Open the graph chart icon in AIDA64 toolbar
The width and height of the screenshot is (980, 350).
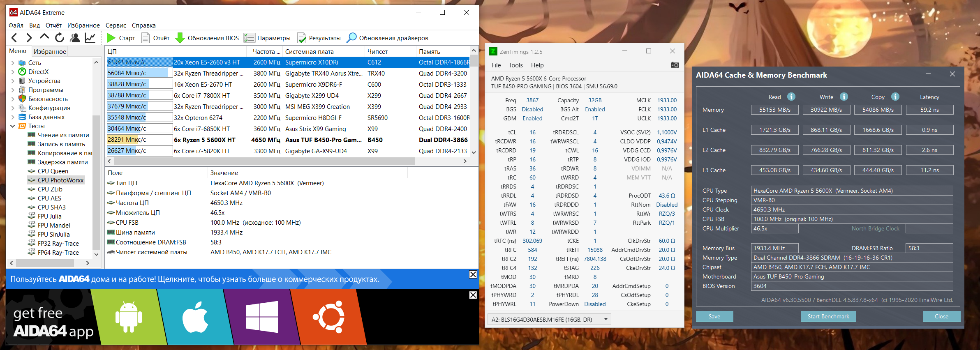[x=90, y=38]
